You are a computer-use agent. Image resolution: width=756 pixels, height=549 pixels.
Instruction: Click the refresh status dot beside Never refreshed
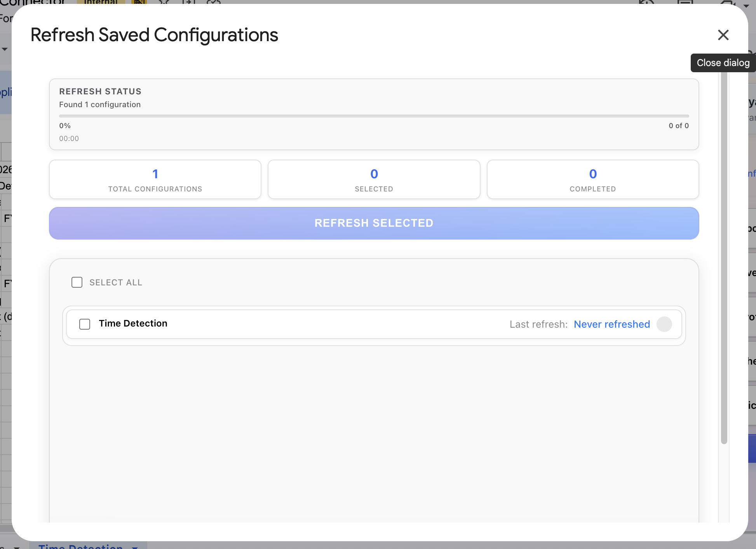(x=665, y=324)
